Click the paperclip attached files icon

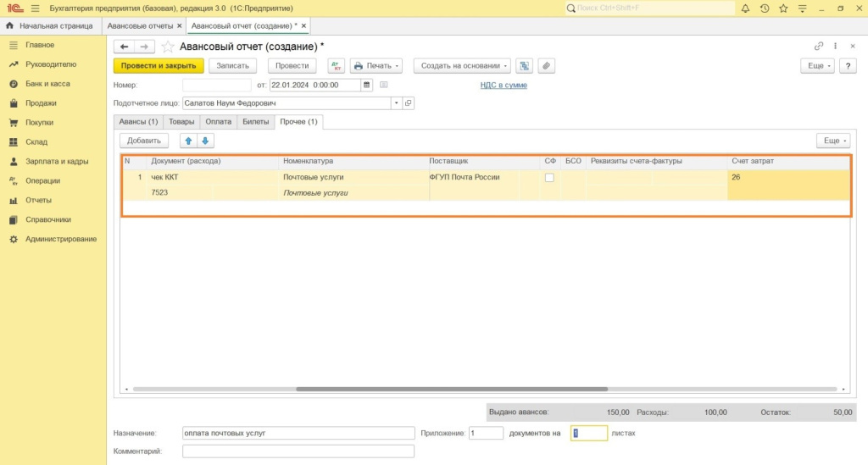tap(547, 65)
